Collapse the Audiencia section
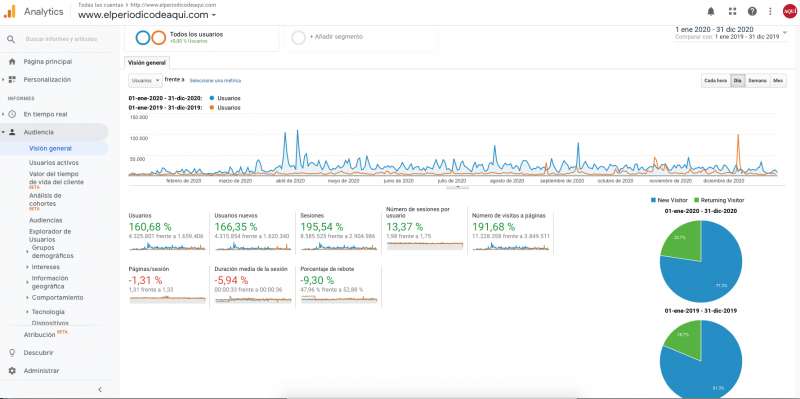Image resolution: width=800 pixels, height=399 pixels. [x=3, y=132]
